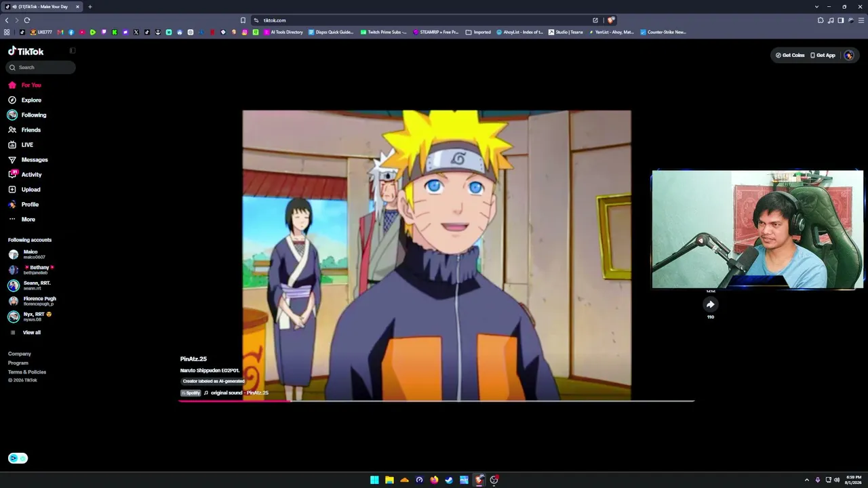Seek on the video progress bar
The width and height of the screenshot is (868, 488).
click(x=437, y=401)
